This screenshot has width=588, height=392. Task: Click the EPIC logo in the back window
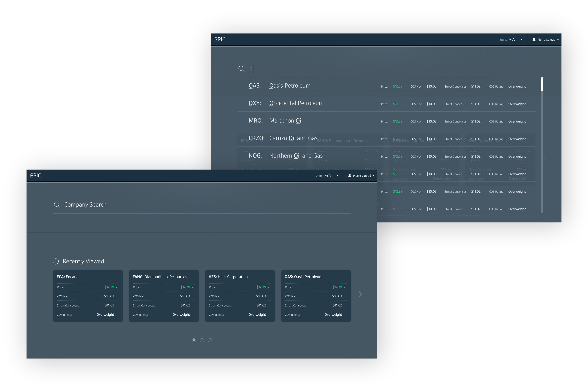[220, 40]
